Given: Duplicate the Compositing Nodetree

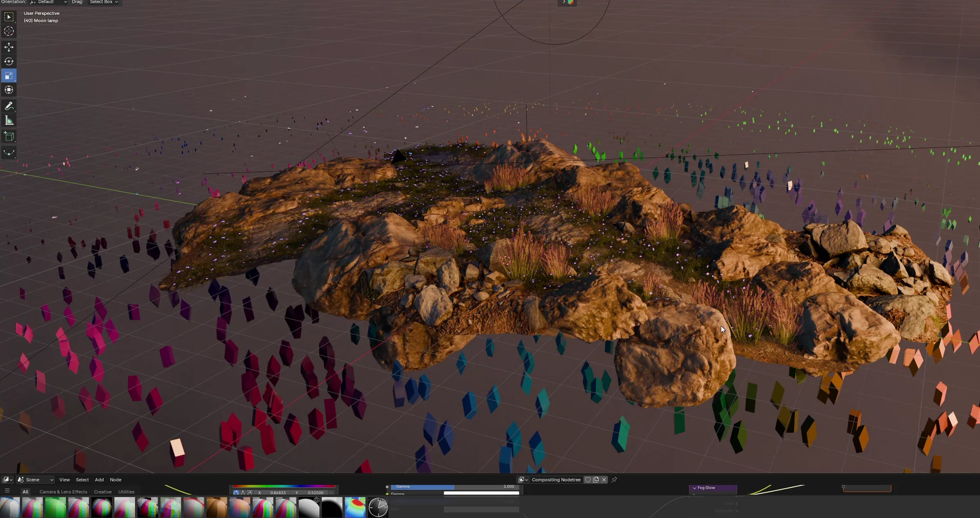Looking at the screenshot, I should point(596,480).
